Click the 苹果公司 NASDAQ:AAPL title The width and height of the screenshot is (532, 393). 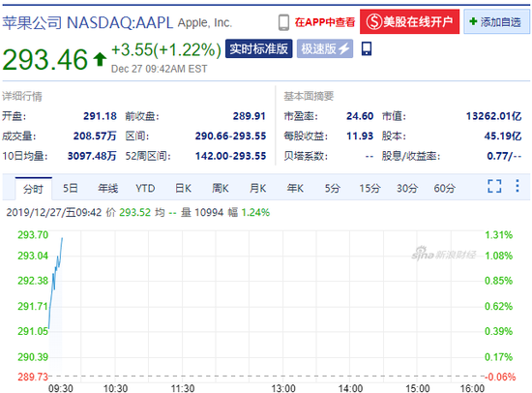(x=87, y=23)
